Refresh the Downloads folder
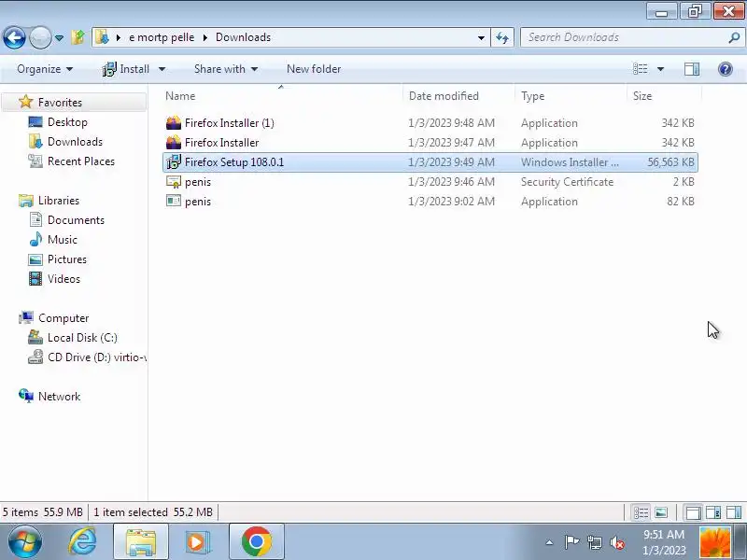Viewport: 747px width, 560px height. coord(502,37)
